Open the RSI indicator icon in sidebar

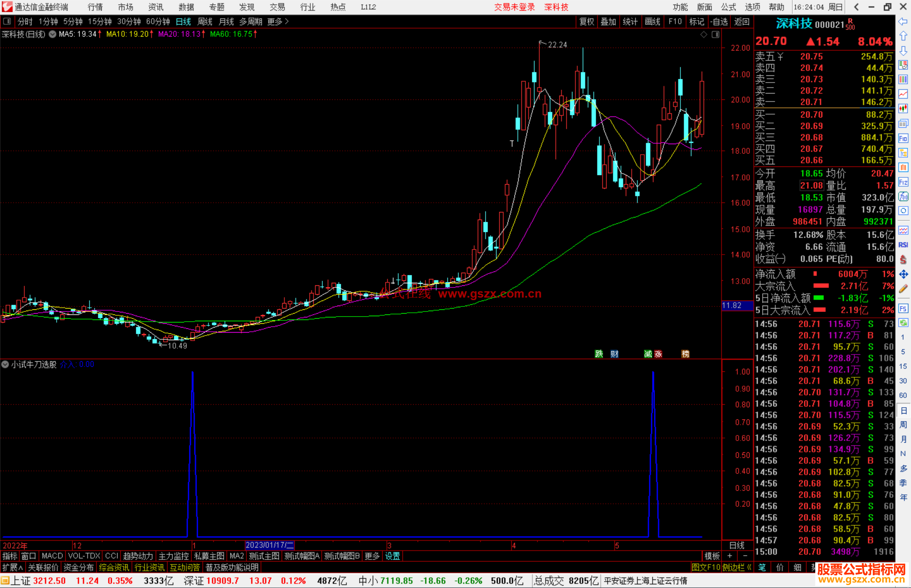tap(903, 245)
